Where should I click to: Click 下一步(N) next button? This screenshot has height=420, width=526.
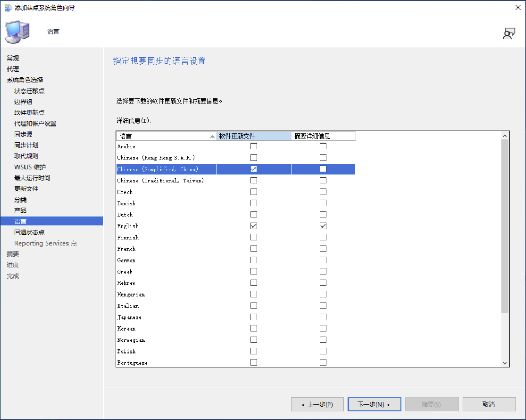pos(375,405)
